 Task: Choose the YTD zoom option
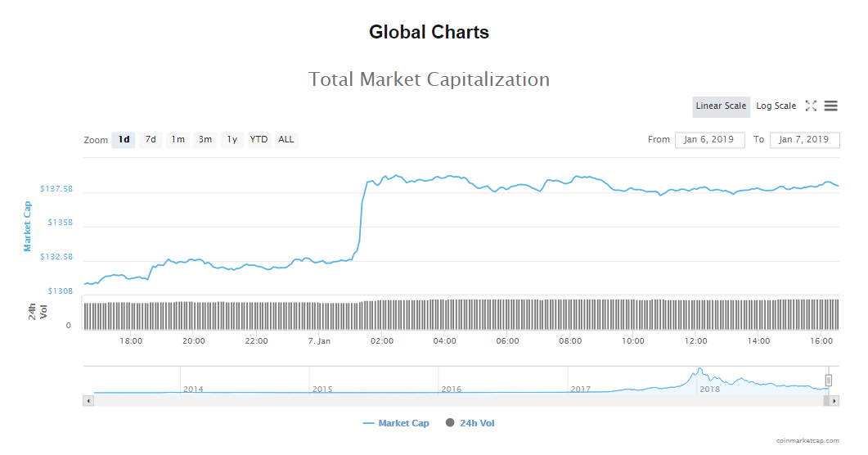(x=259, y=140)
